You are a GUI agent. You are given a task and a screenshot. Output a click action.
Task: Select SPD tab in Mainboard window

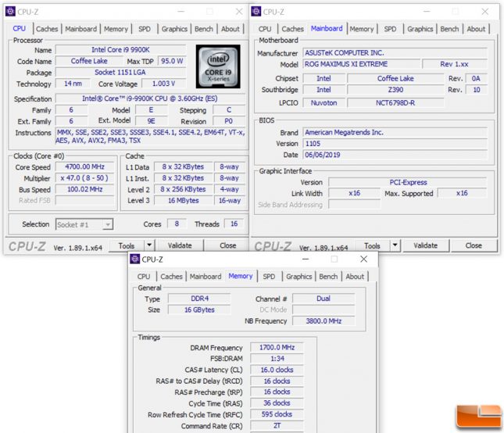[390, 29]
